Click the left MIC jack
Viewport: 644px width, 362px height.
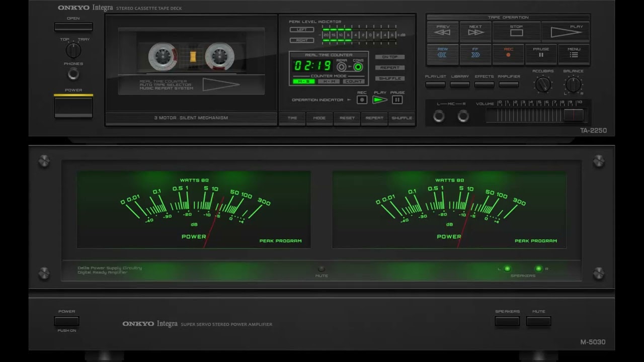click(x=439, y=116)
